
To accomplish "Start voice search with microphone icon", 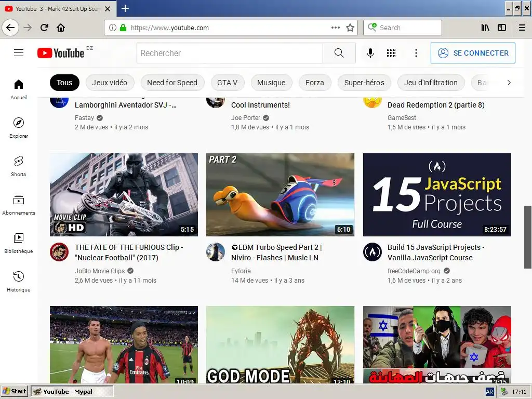I will pos(370,53).
